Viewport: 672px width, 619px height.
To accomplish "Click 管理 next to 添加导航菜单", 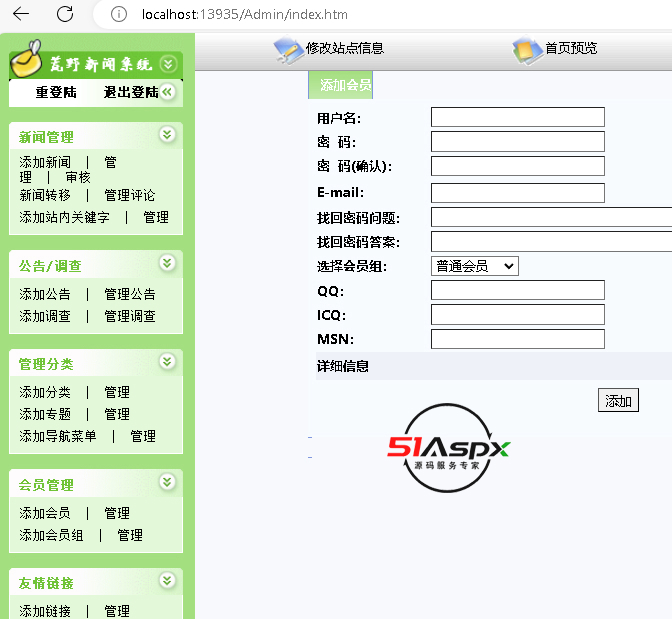I will [143, 436].
